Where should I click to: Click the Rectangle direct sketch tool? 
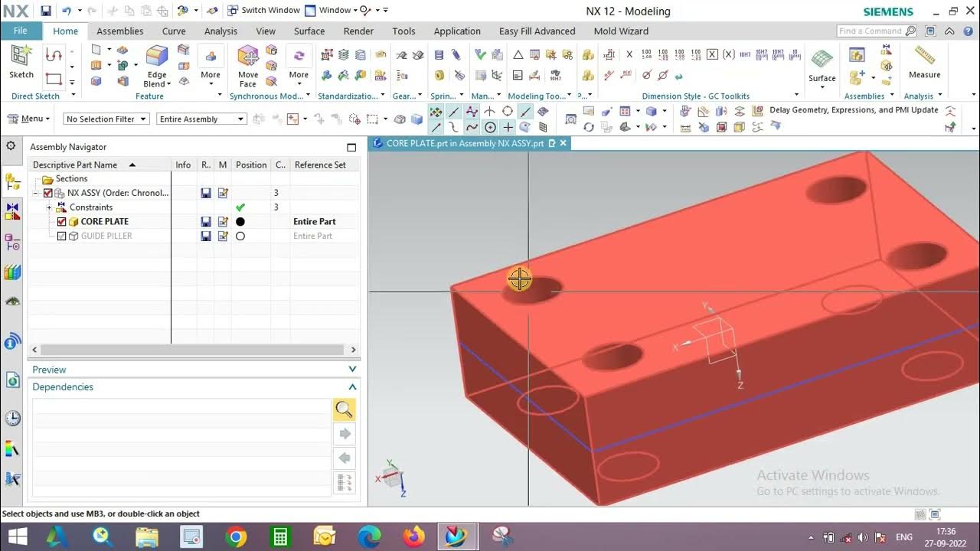pos(54,78)
